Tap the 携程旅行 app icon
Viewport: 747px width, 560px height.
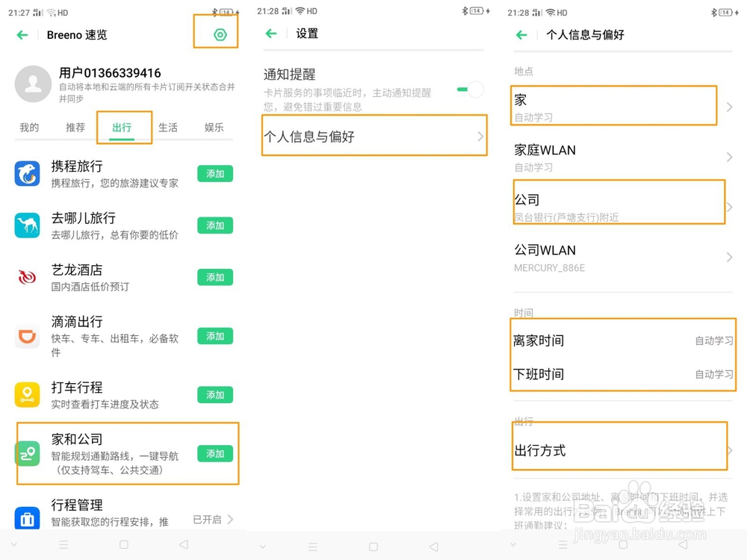point(28,174)
